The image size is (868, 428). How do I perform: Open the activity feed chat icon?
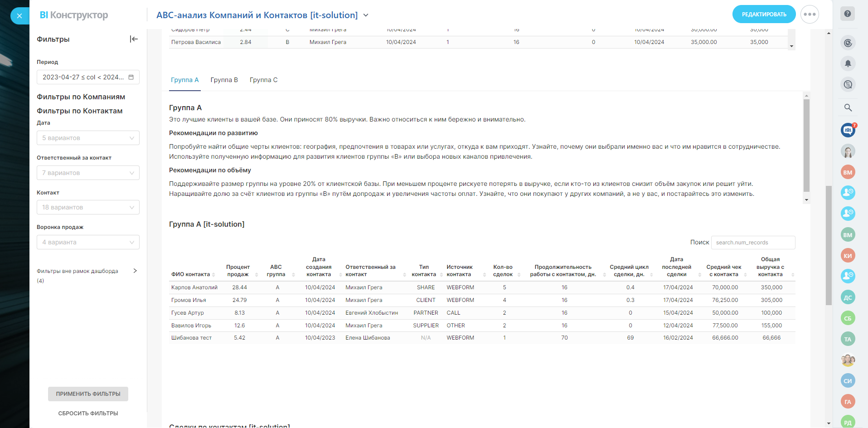pyautogui.click(x=848, y=84)
